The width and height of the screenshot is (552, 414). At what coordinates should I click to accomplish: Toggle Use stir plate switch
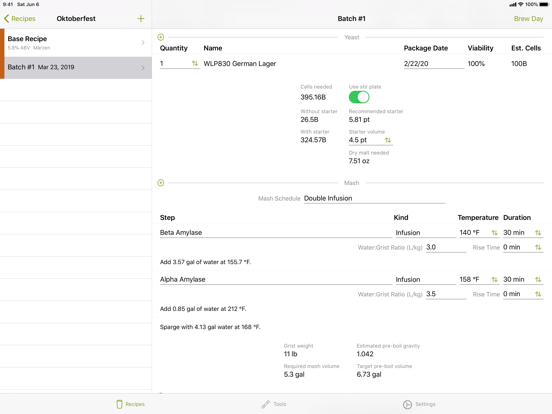point(359,97)
